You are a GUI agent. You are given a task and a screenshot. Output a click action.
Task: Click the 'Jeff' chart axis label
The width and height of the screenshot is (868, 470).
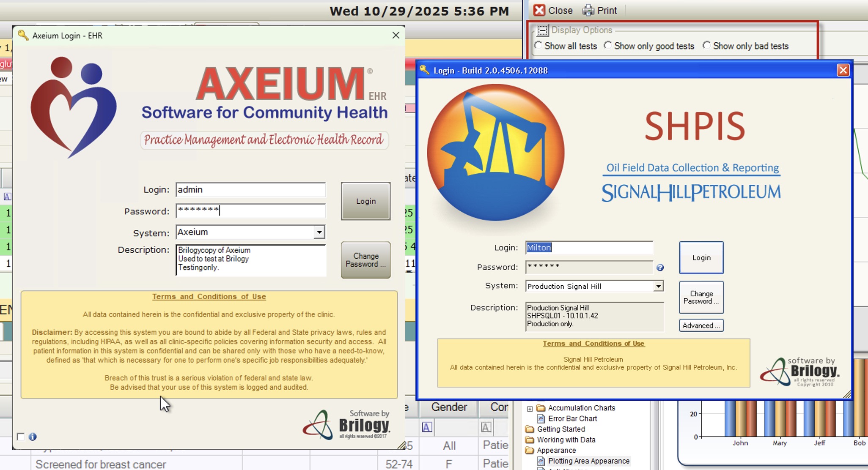(819, 443)
